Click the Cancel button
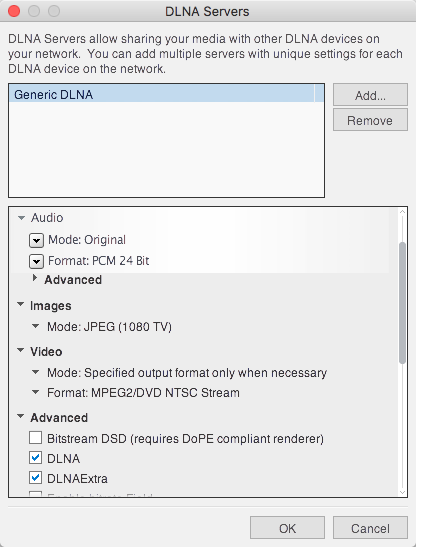This screenshot has width=437, height=547. (x=370, y=528)
